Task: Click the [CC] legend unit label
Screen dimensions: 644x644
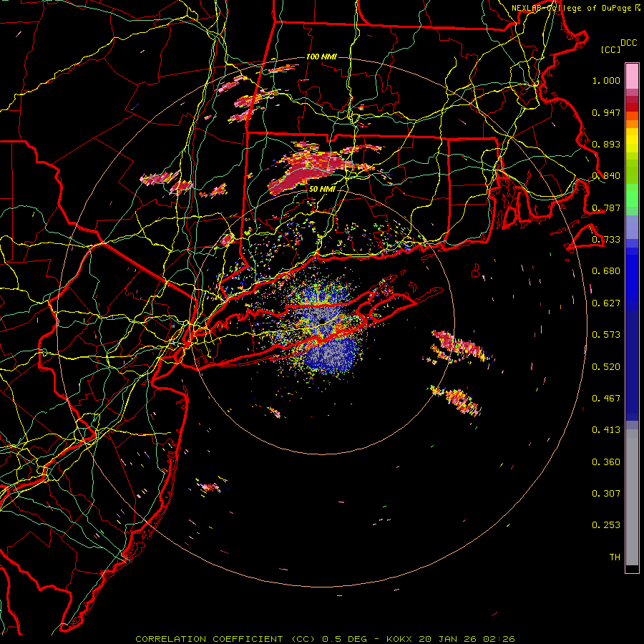Action: point(610,49)
